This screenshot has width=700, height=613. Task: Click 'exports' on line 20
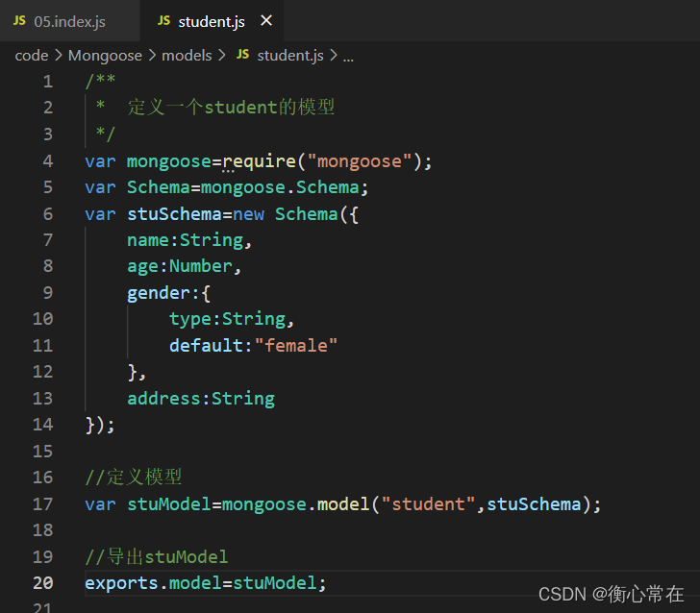121,583
